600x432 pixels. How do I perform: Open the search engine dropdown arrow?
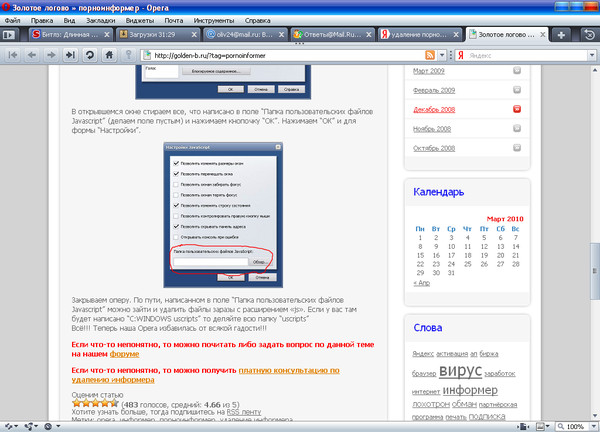coord(592,55)
